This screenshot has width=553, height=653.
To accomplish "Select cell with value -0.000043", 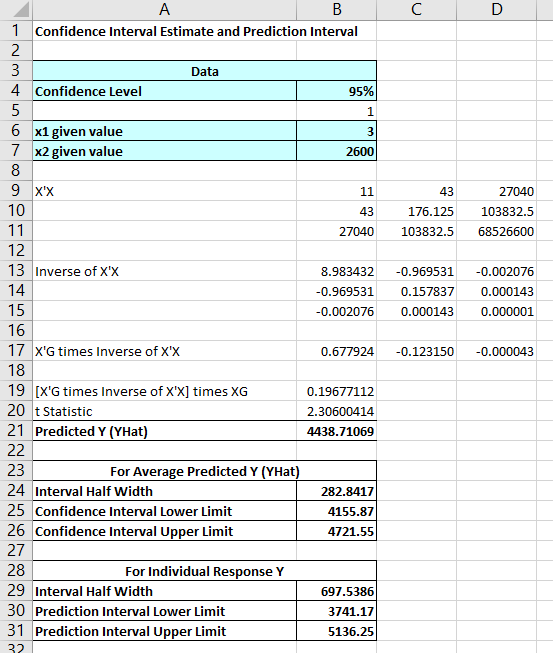I will point(496,351).
